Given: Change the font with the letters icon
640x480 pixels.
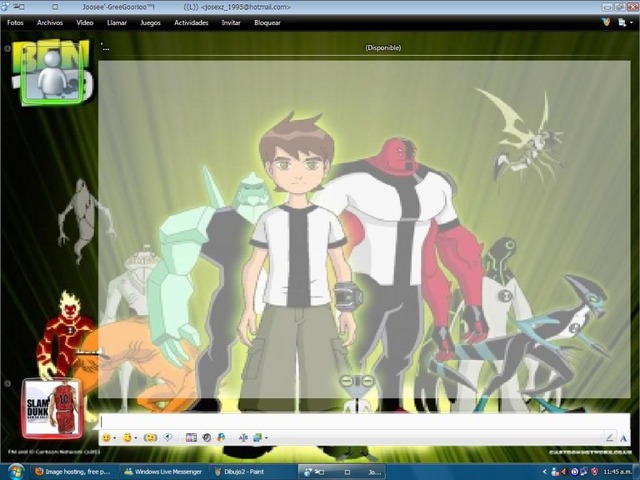Looking at the screenshot, I should tap(243, 438).
